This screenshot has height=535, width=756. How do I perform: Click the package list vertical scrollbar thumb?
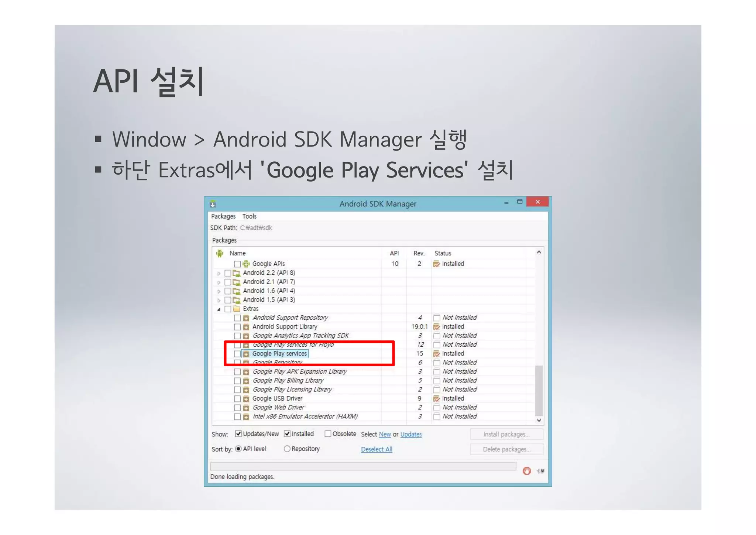[x=539, y=391]
